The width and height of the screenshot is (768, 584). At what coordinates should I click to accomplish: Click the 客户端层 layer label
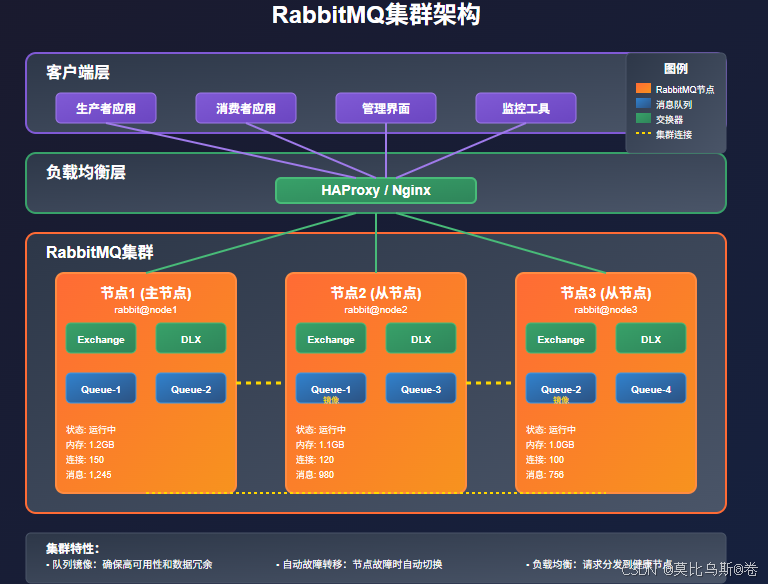pos(78,73)
